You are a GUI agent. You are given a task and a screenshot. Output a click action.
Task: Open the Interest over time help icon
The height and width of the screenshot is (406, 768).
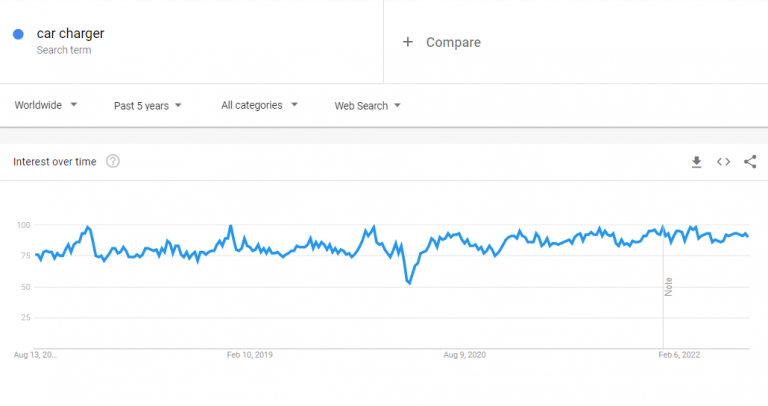pyautogui.click(x=113, y=161)
